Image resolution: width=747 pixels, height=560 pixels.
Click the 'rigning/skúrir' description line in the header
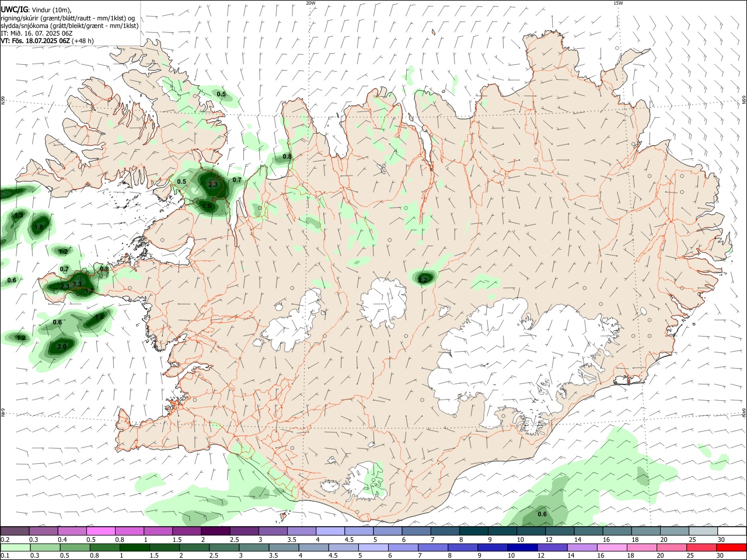68,18
